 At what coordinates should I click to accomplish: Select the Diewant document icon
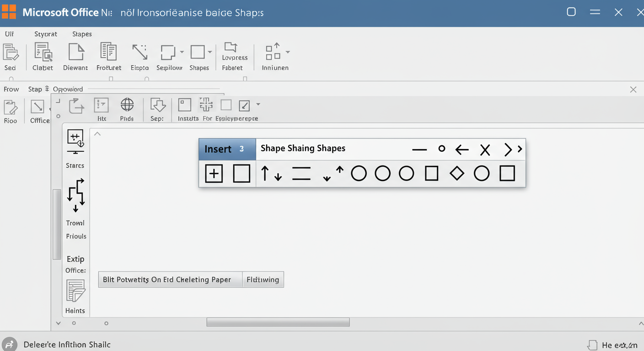tap(76, 52)
